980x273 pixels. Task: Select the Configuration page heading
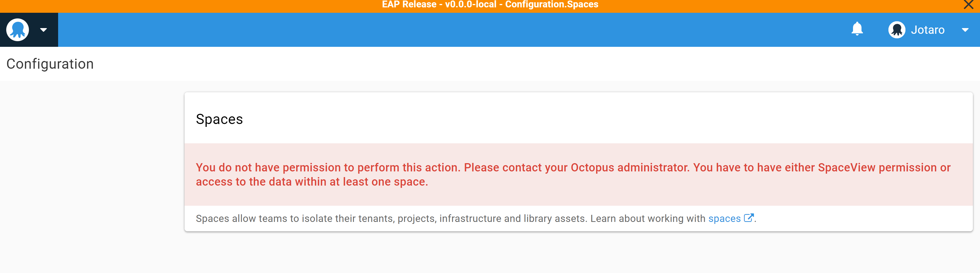(49, 64)
